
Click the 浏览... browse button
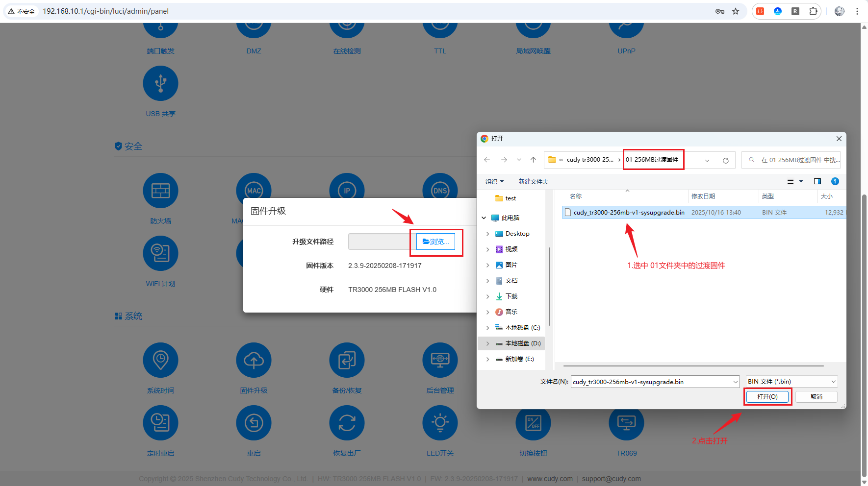pyautogui.click(x=435, y=242)
